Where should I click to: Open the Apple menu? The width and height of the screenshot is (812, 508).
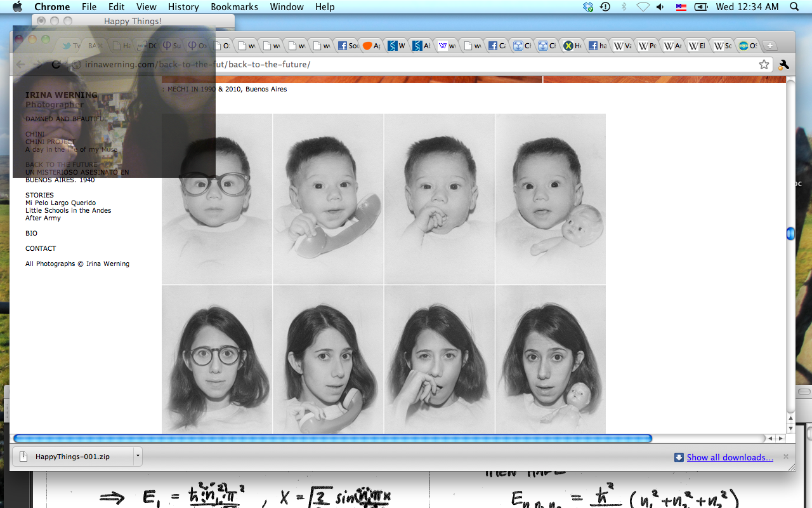click(x=17, y=7)
